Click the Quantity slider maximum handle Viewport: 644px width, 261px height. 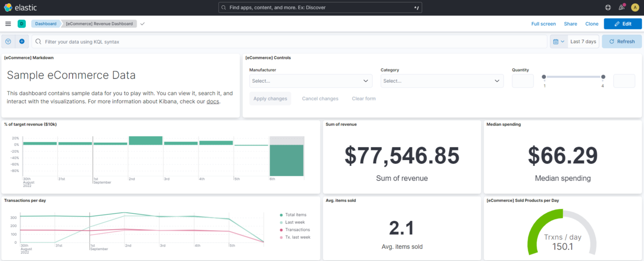click(603, 77)
